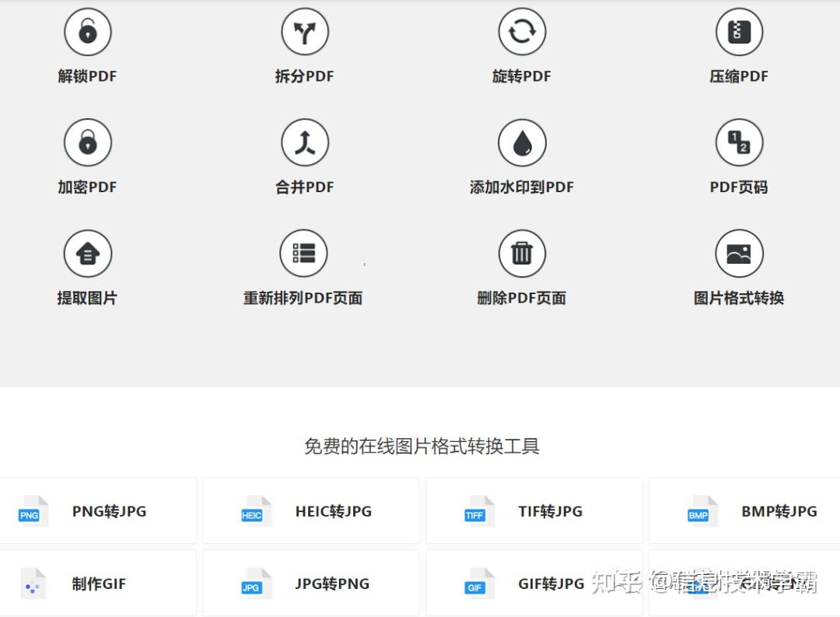Open the merge PDF tool icon

click(305, 142)
